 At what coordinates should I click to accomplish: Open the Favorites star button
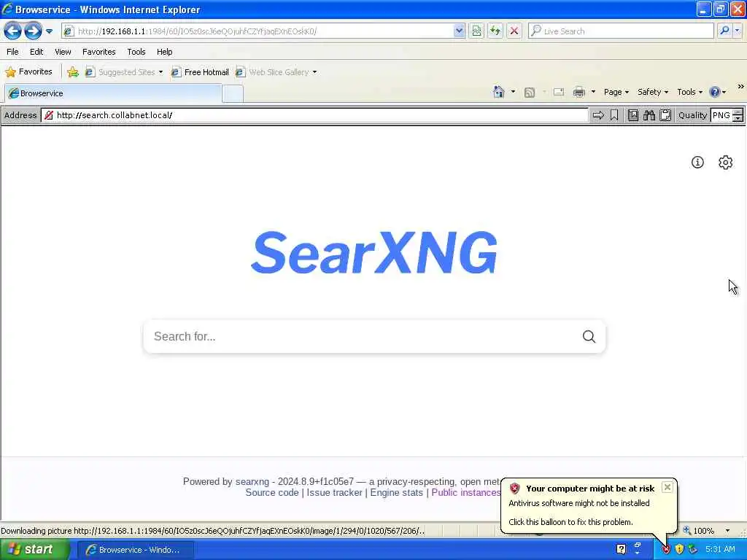pos(28,71)
